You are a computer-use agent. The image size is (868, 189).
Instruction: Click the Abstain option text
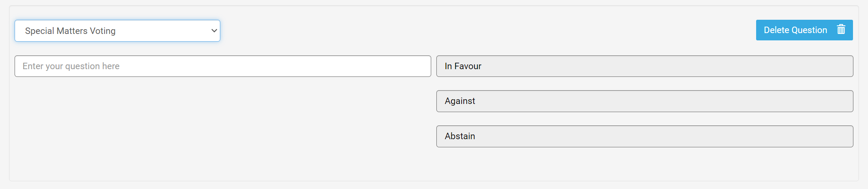coord(460,136)
